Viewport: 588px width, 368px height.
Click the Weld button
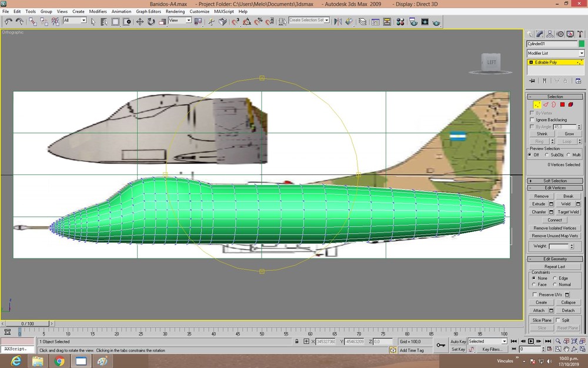(566, 204)
